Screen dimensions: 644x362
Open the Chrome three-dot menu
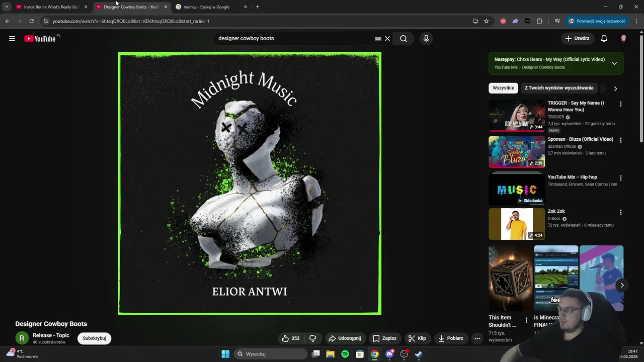tap(636, 21)
